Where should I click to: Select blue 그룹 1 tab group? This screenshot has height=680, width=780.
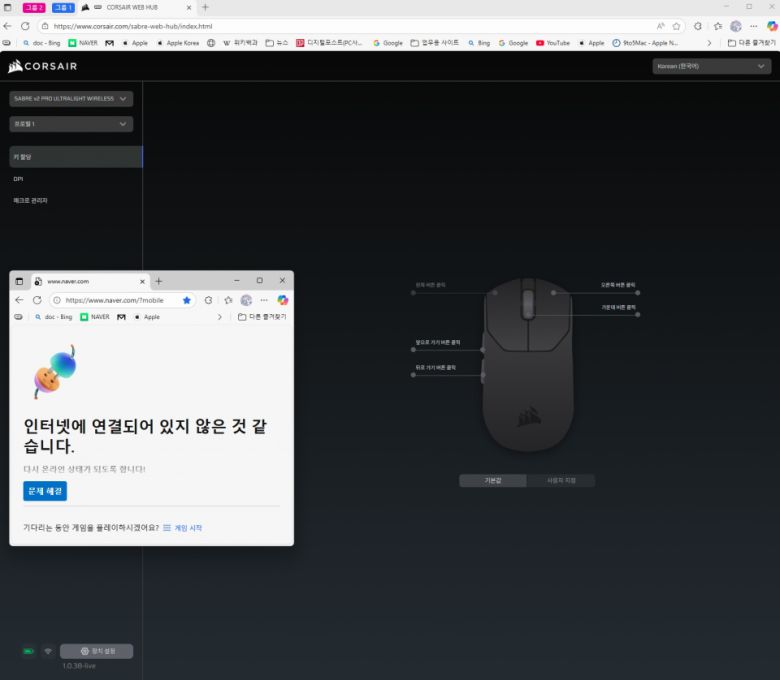63,7
